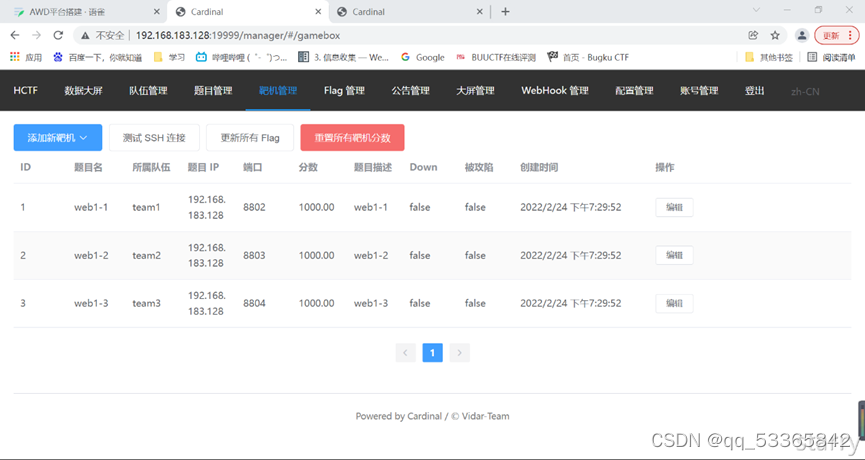
Task: Close the active Cardinal tab
Action: [318, 12]
